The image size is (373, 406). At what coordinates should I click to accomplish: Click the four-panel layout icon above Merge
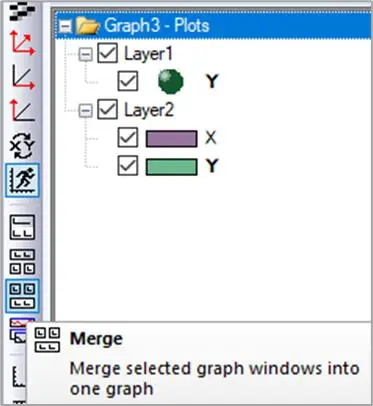click(x=22, y=262)
